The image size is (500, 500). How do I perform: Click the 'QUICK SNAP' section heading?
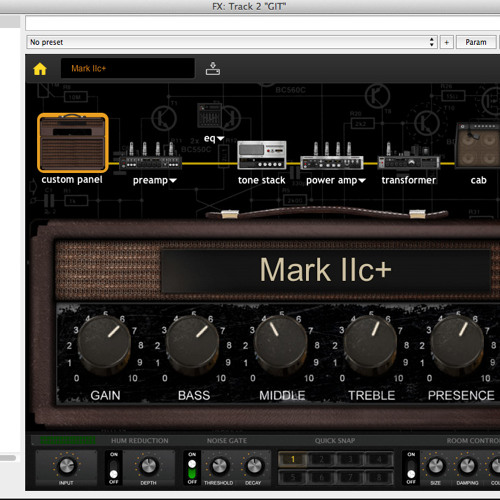coord(335,441)
